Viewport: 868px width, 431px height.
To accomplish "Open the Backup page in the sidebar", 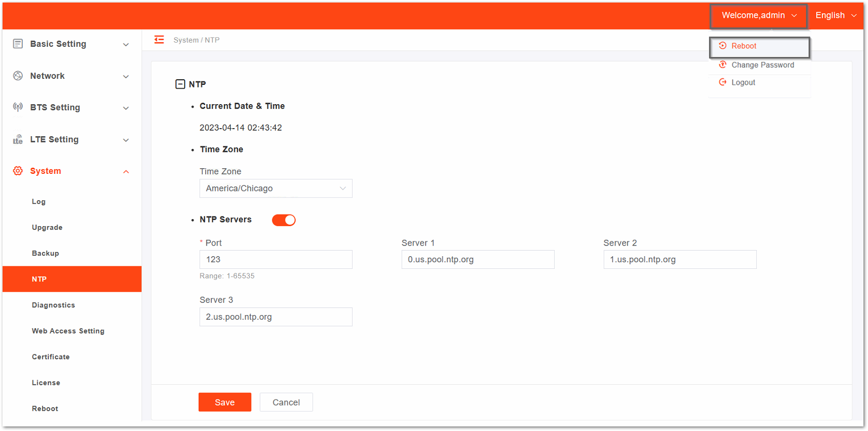I will (45, 254).
